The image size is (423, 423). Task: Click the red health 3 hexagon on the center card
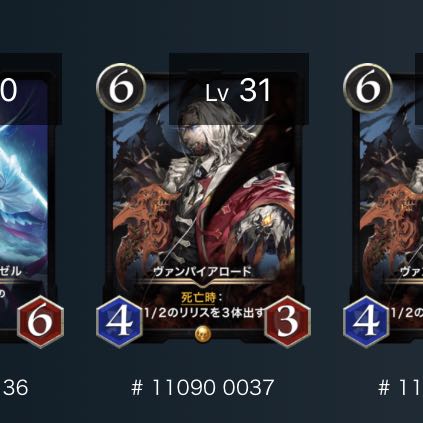[x=287, y=322]
